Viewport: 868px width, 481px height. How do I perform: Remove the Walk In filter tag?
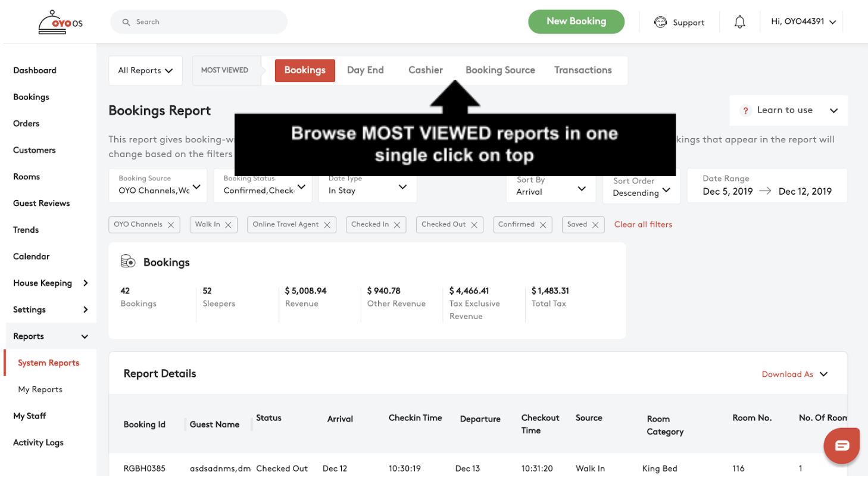(228, 225)
